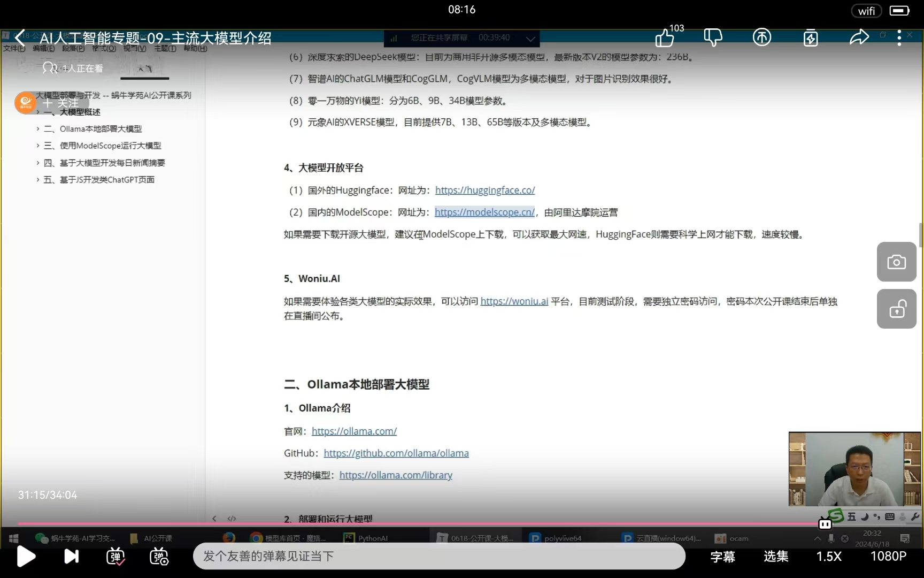Open the three-dot more options menu

pos(899,37)
